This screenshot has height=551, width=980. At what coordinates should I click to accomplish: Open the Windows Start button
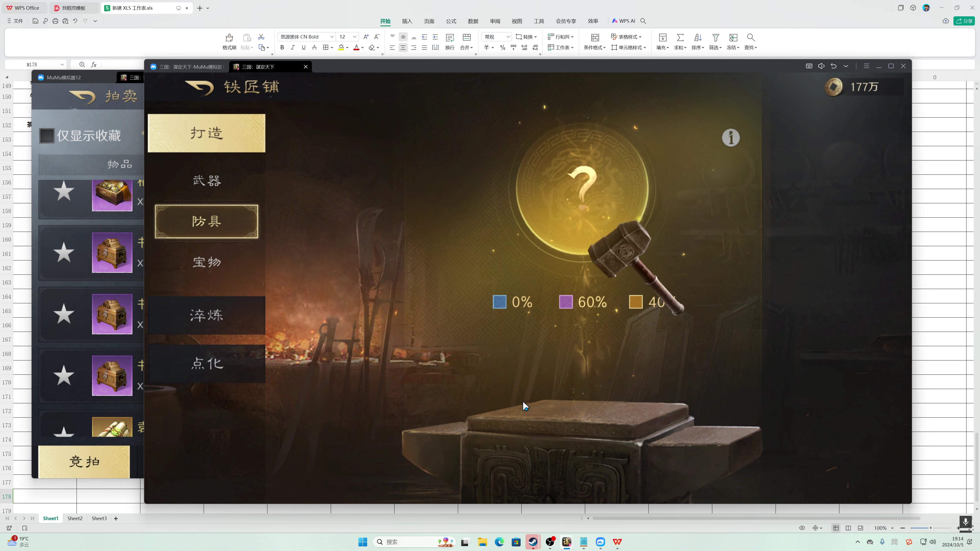[x=363, y=542]
